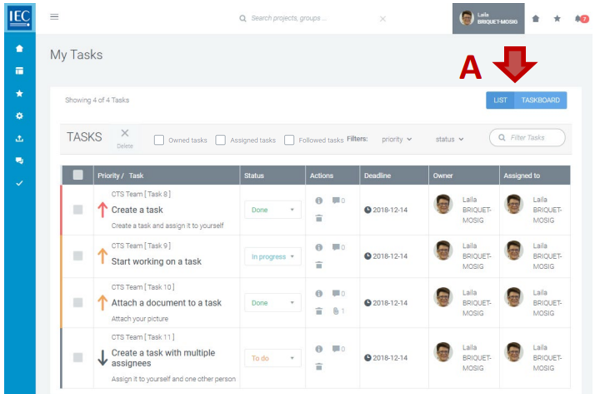Delete multiple assignees task via trash icon

319,366
